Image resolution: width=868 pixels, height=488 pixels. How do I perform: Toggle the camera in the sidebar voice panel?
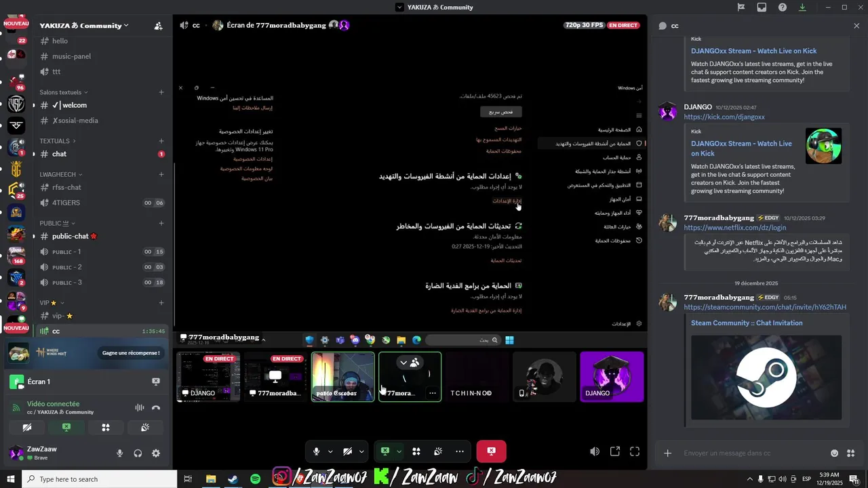tap(27, 428)
